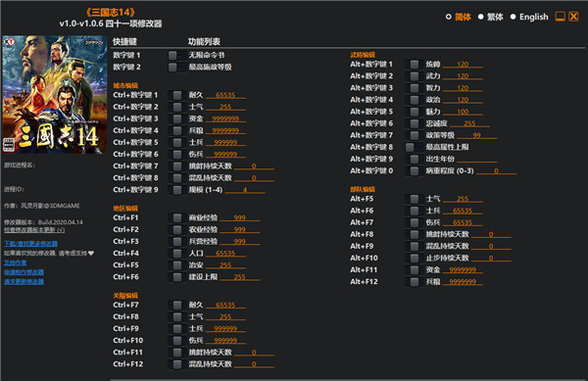Toggle Ctrl+F7 耐久 switch under 关隘编辑

pos(177,306)
